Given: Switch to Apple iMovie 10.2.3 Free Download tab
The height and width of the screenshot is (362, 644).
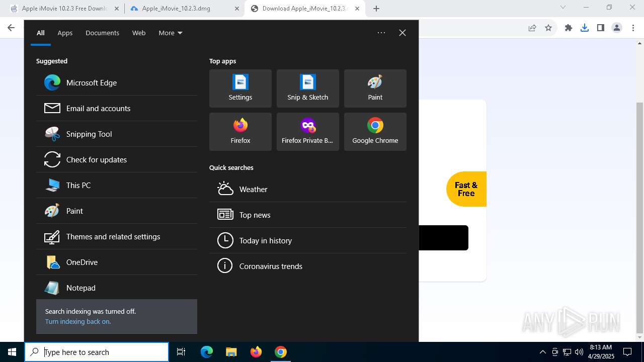Looking at the screenshot, I should (64, 9).
